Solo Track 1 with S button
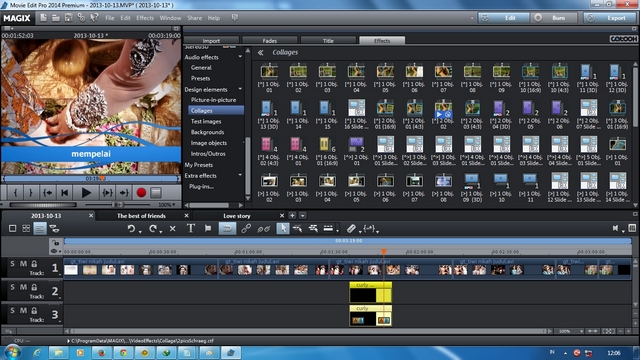The width and height of the screenshot is (640, 360). tap(12, 264)
